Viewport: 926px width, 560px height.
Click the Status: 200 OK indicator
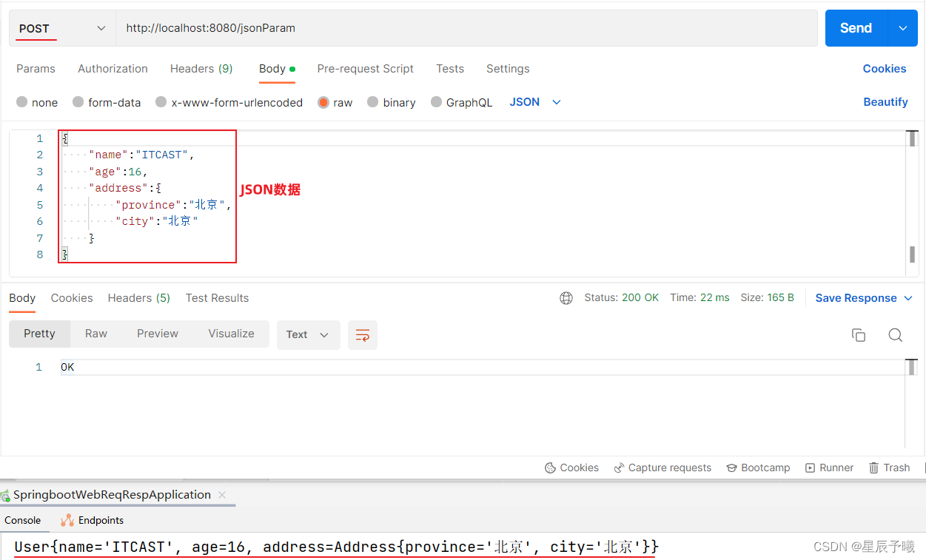coord(621,298)
